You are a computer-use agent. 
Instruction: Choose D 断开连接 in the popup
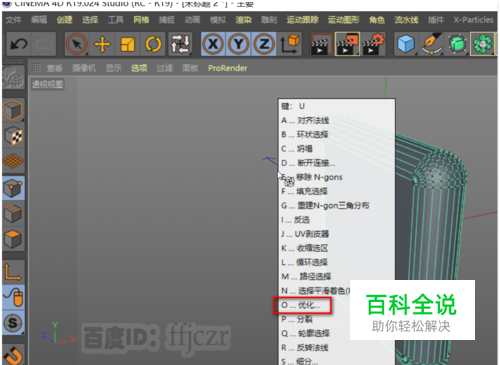pyautogui.click(x=337, y=163)
